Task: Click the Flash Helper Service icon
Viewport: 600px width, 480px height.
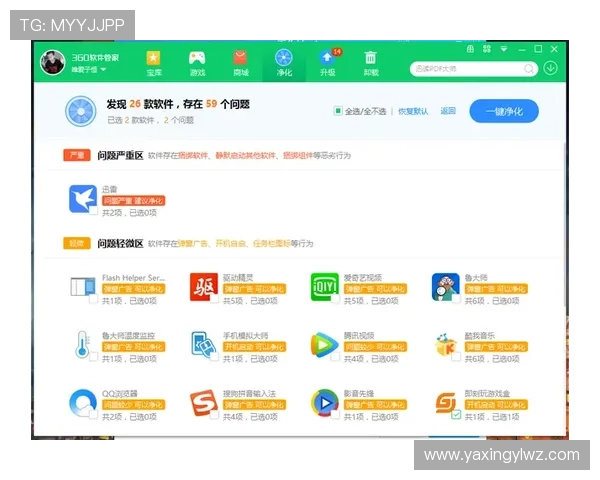Action: (83, 287)
